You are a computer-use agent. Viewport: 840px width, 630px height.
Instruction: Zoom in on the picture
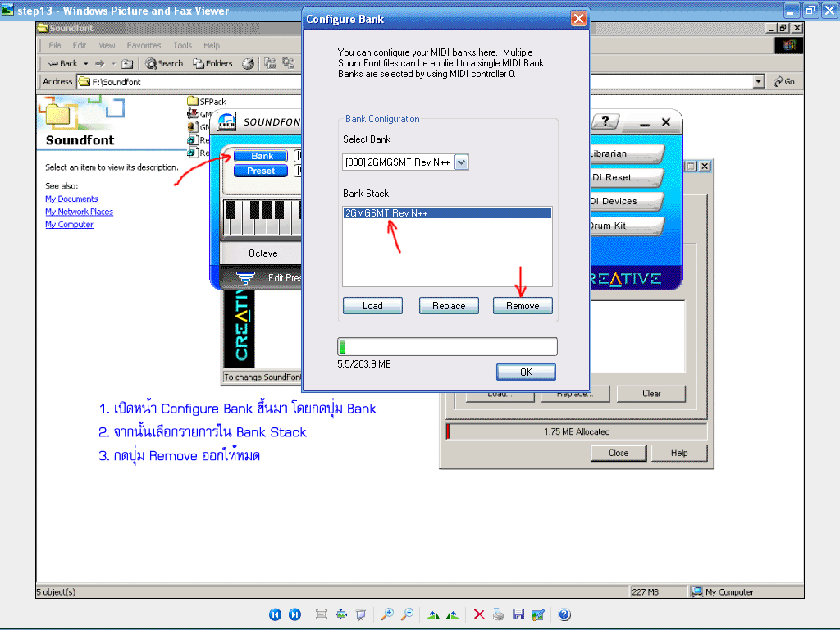click(387, 614)
